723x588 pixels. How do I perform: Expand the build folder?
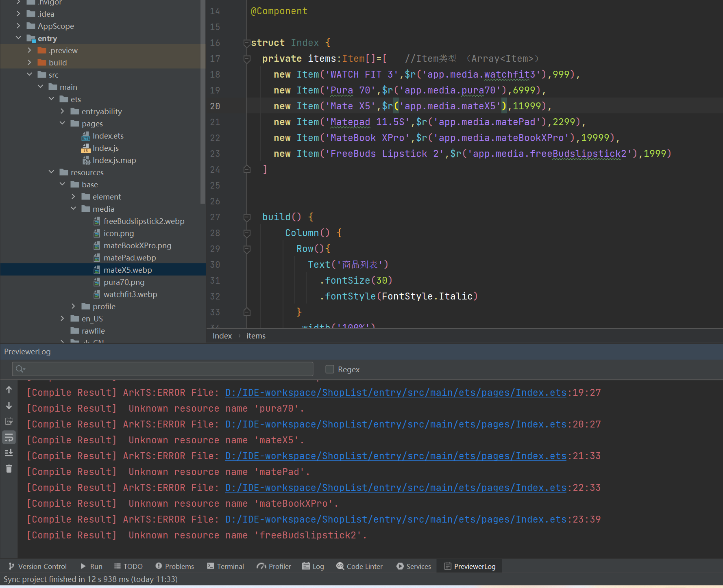pos(29,62)
